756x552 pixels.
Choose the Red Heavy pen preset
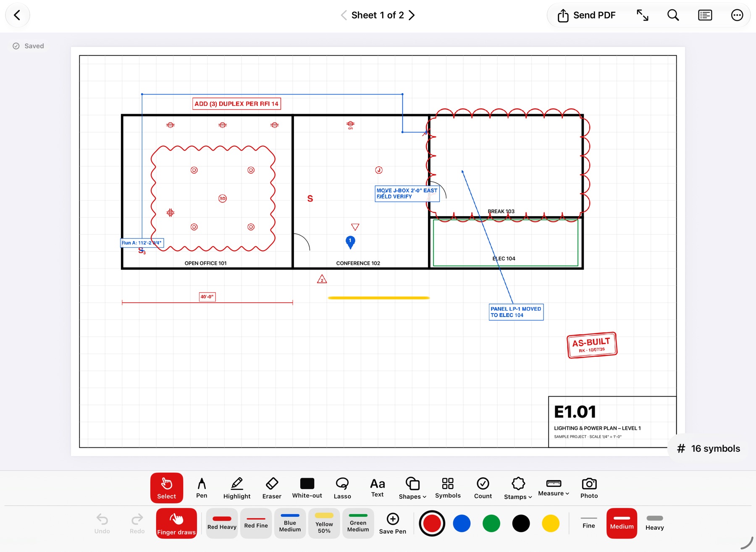(222, 523)
